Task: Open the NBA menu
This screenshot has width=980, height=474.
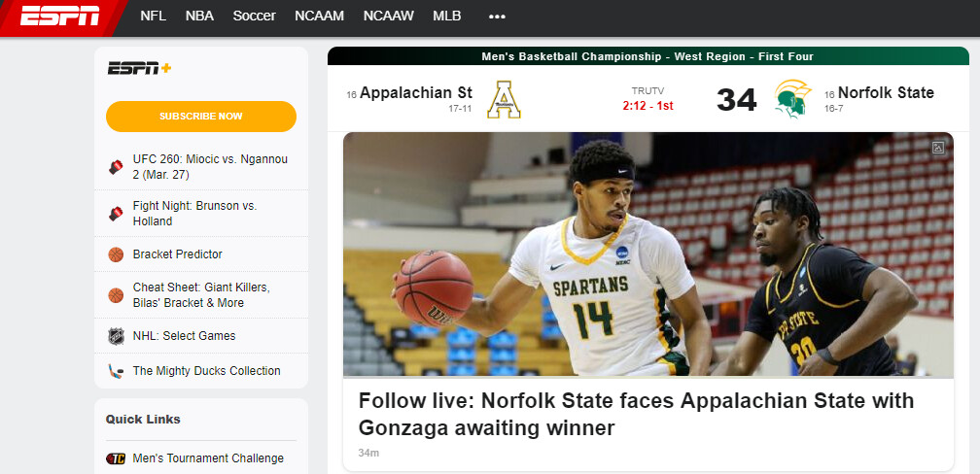Action: pos(199,17)
